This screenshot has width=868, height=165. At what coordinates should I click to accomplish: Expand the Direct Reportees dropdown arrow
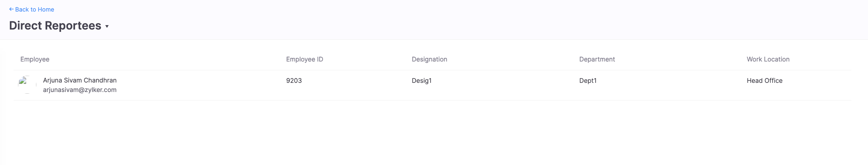pos(107,26)
